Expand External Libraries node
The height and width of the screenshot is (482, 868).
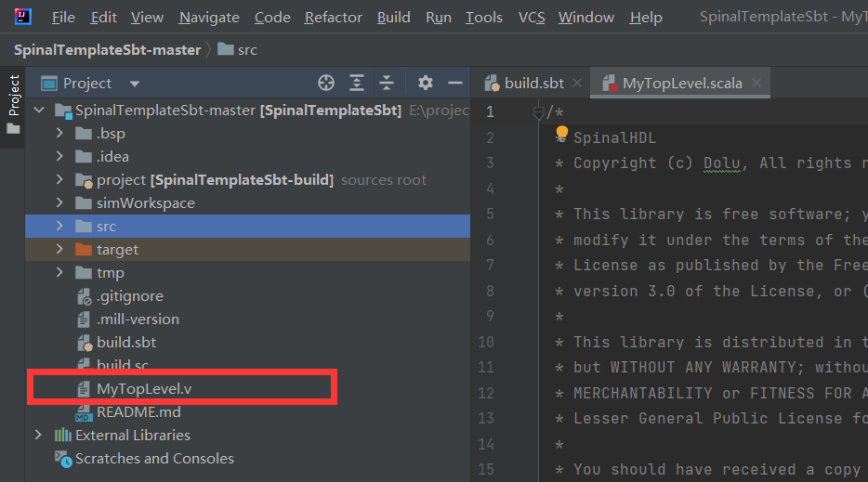[x=38, y=435]
